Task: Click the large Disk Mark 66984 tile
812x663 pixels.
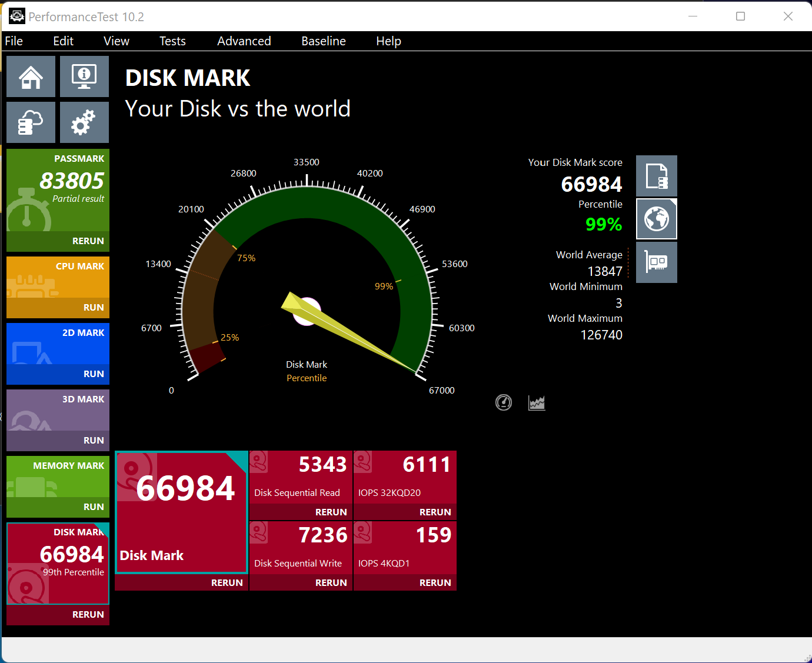Action: click(x=181, y=512)
